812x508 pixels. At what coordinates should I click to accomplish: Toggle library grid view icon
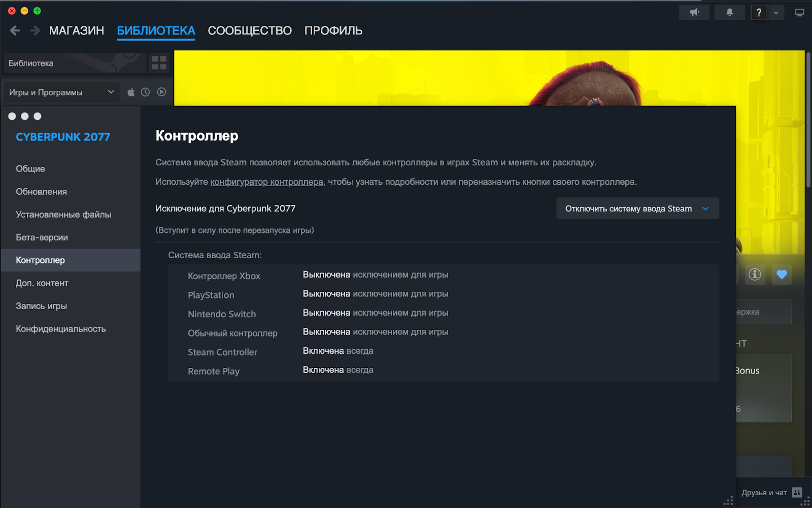click(x=159, y=63)
